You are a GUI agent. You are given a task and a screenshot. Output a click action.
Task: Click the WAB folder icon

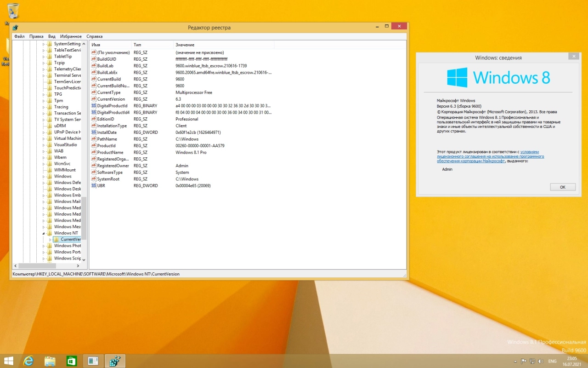50,151
